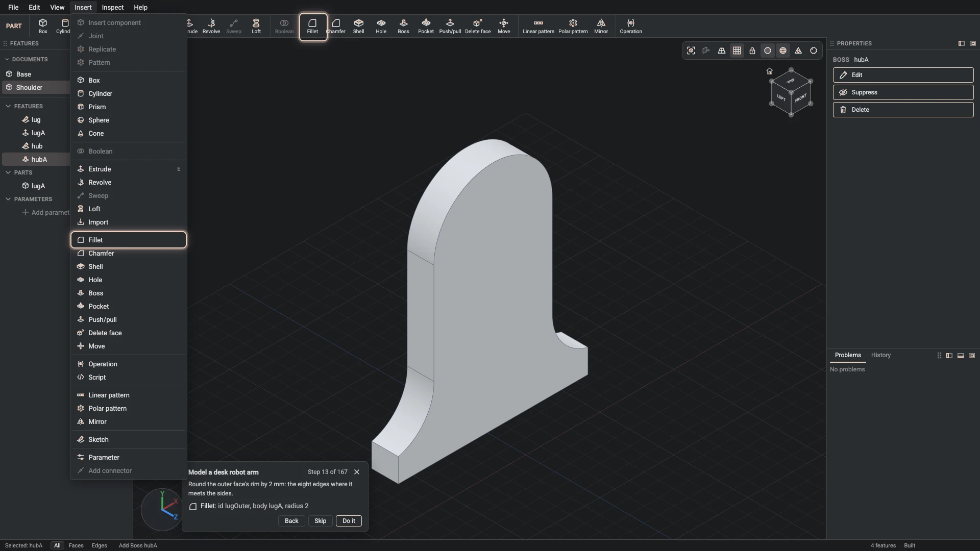Viewport: 980px width, 551px height.
Task: Select the Revolve toolbar tool
Action: coord(211,27)
